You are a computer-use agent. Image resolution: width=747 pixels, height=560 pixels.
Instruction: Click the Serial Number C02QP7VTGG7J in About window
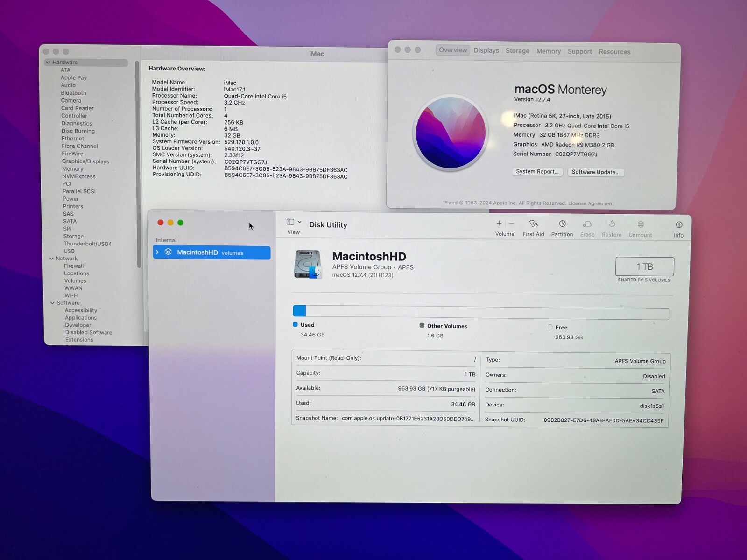coord(576,154)
